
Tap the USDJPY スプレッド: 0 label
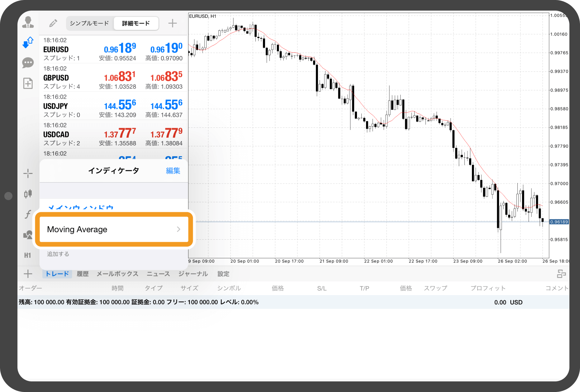(62, 115)
